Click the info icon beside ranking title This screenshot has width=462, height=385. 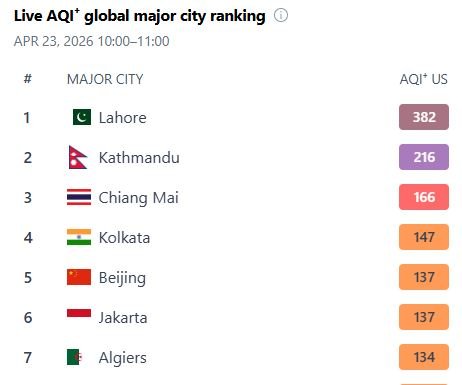click(281, 15)
